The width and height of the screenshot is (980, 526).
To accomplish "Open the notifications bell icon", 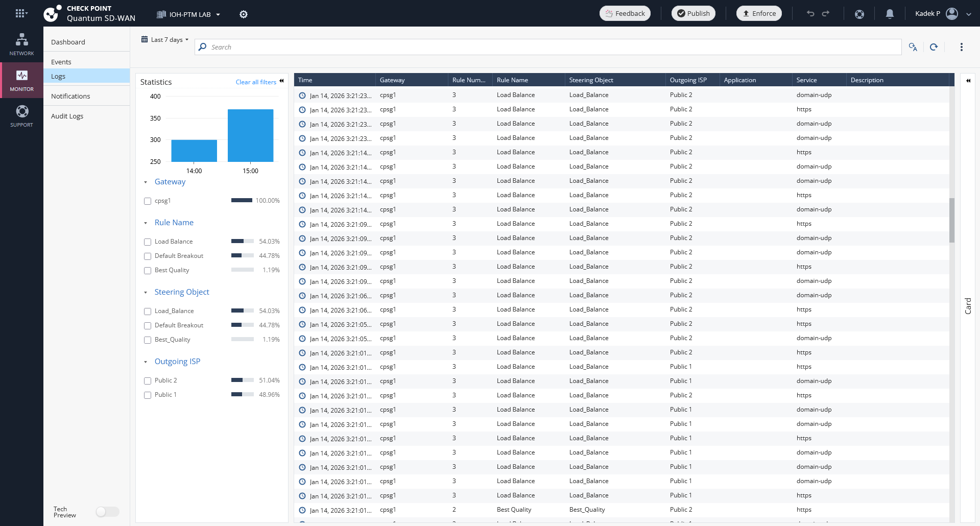I will tap(890, 14).
